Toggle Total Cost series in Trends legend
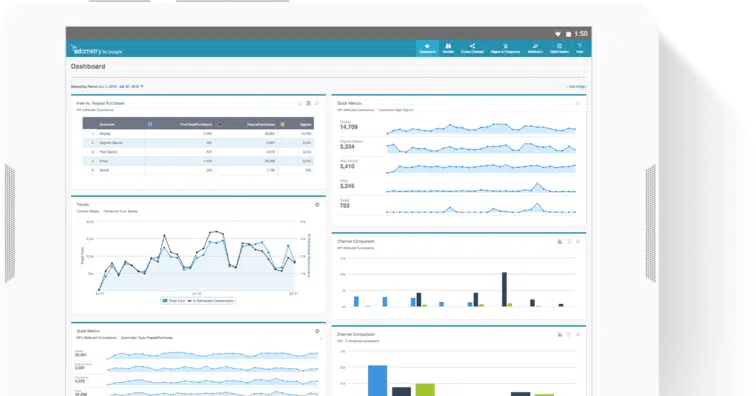The height and width of the screenshot is (396, 756). pos(174,300)
